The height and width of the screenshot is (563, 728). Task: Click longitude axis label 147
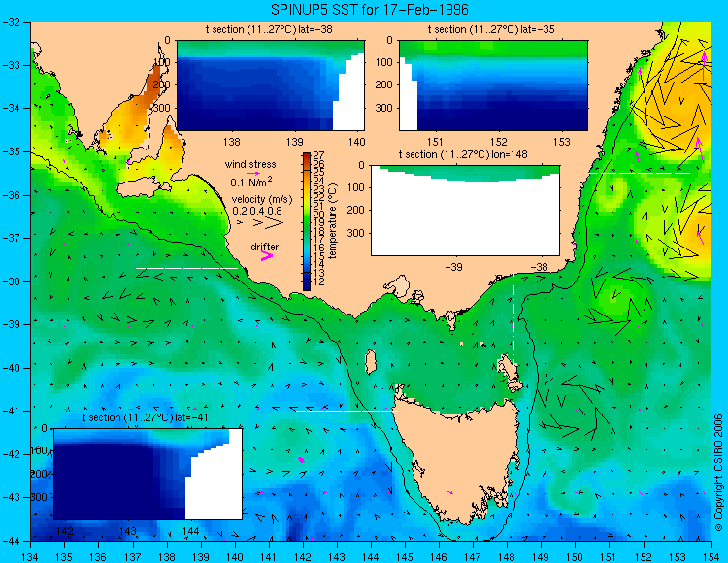pyautogui.click(x=473, y=557)
